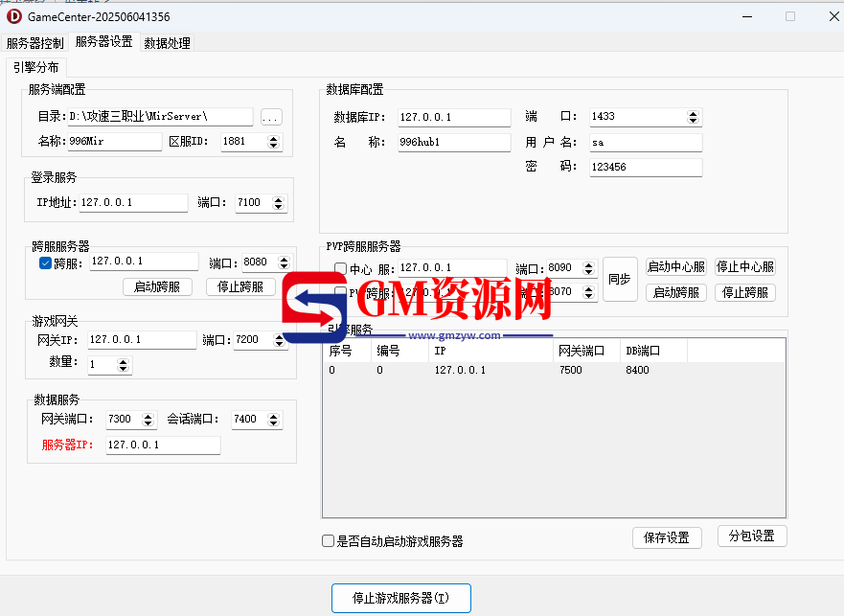Image resolution: width=844 pixels, height=616 pixels.
Task: Click the 数据库IP input field
Action: click(454, 118)
